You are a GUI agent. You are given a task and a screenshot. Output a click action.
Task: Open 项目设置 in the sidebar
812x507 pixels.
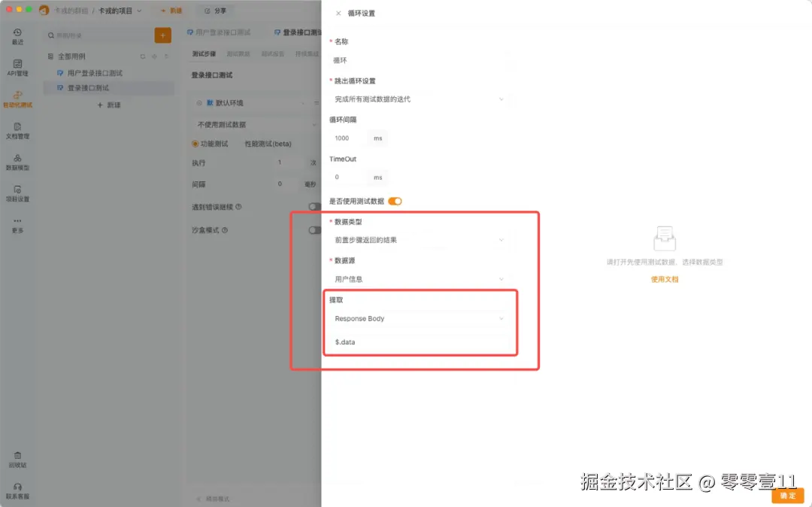point(17,193)
